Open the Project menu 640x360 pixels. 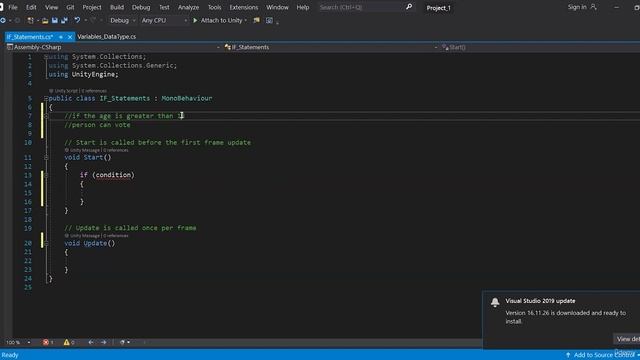coord(92,7)
